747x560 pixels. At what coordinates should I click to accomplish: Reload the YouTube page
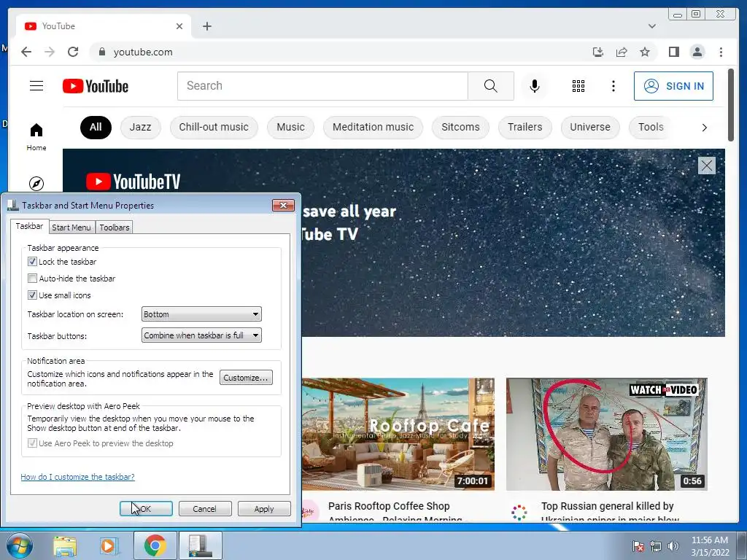[x=73, y=52]
